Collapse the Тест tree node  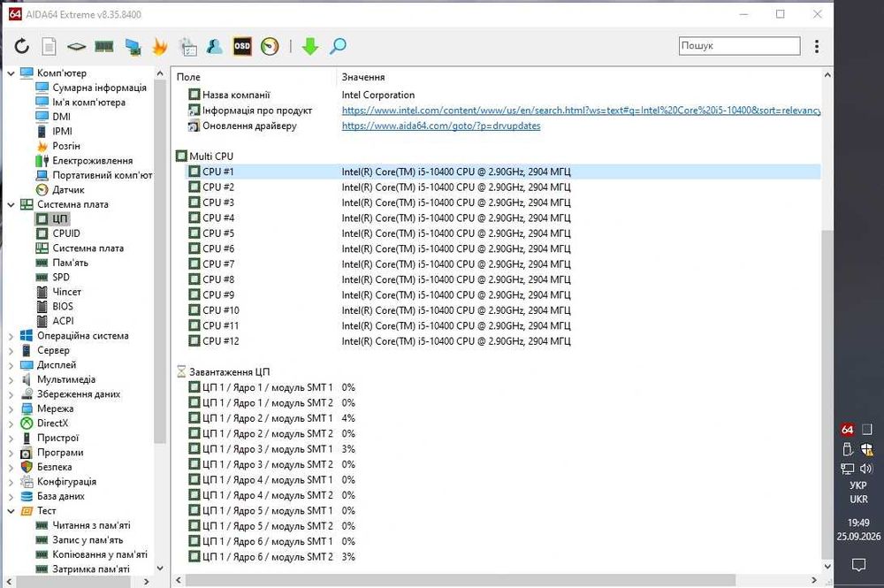coord(11,511)
